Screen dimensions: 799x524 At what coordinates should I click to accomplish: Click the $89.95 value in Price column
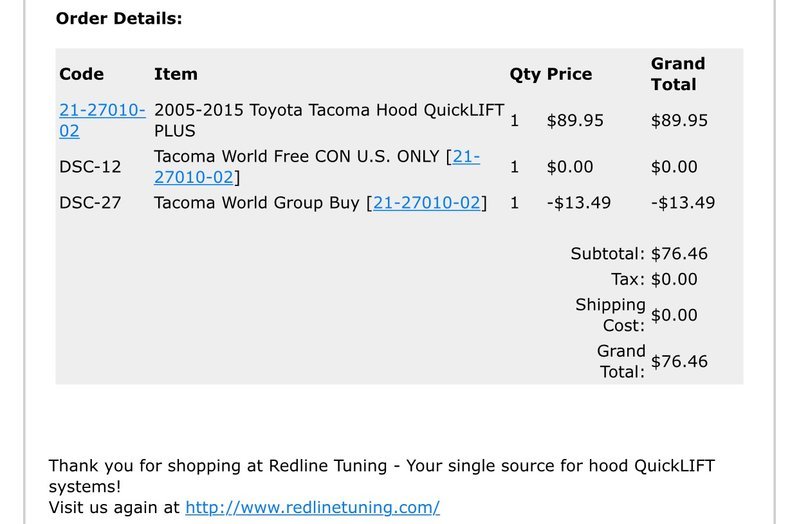[x=575, y=121]
